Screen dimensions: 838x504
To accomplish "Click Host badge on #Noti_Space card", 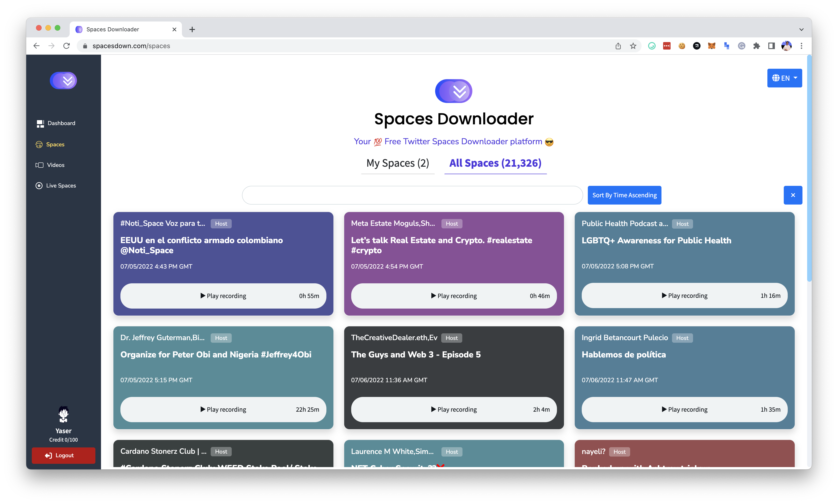I will coord(221,223).
